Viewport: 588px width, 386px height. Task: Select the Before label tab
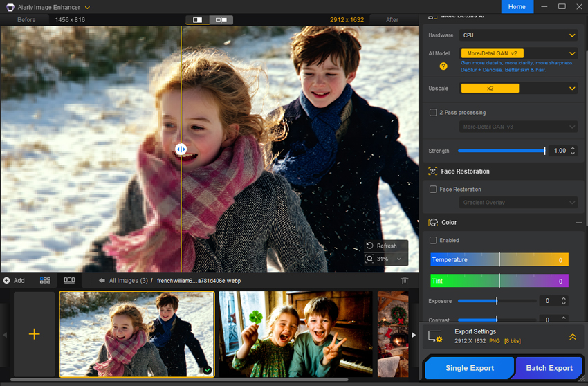pos(26,20)
